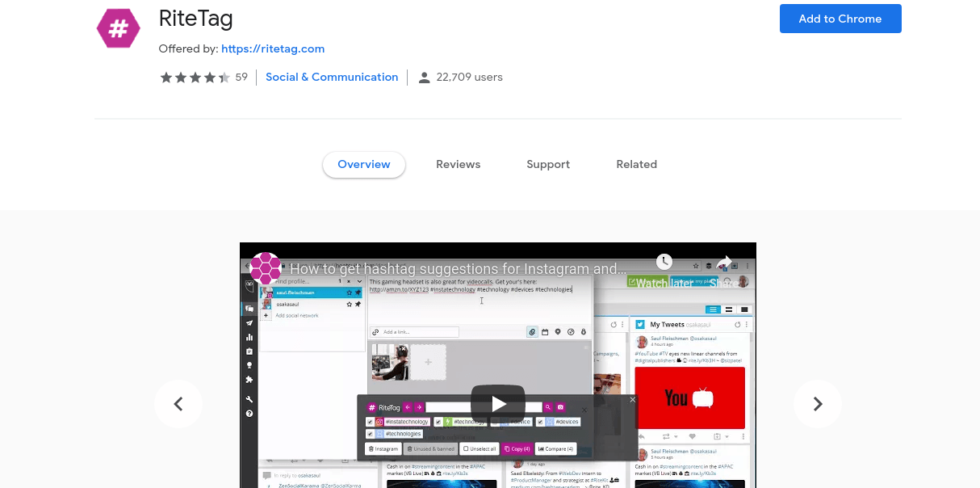Switch to the Reviews tab
This screenshot has width=980, height=488.
coord(459,164)
